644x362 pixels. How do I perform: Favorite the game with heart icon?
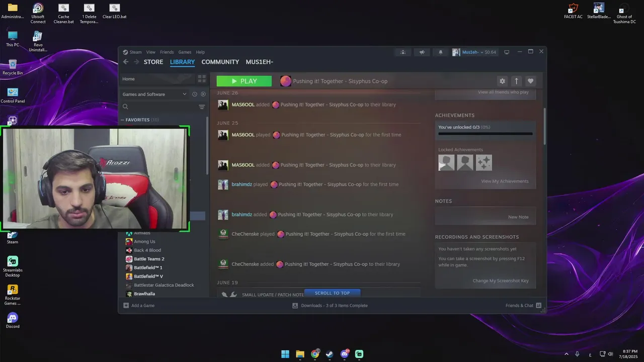530,81
